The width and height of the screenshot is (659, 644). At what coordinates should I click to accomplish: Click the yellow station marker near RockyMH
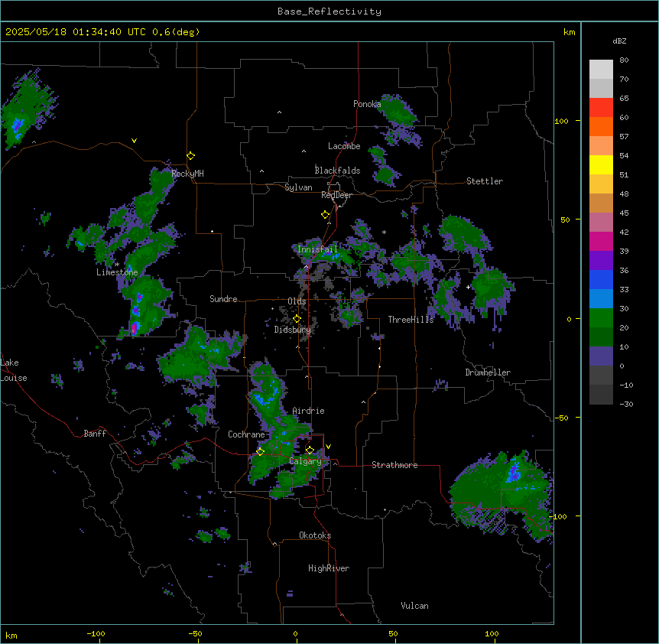pos(191,156)
